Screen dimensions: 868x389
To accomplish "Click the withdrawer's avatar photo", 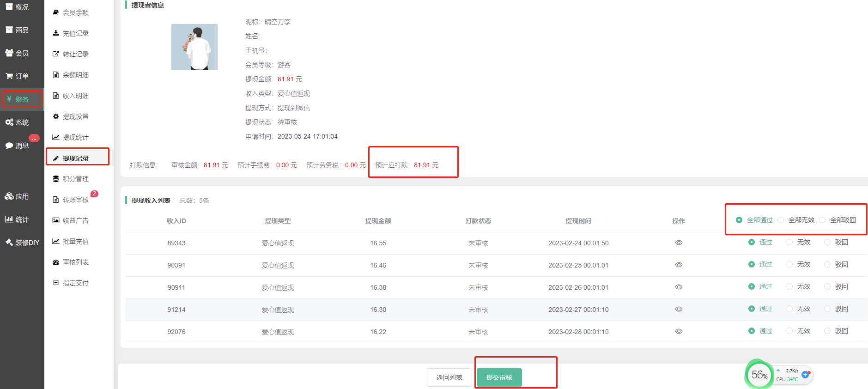I will [194, 47].
